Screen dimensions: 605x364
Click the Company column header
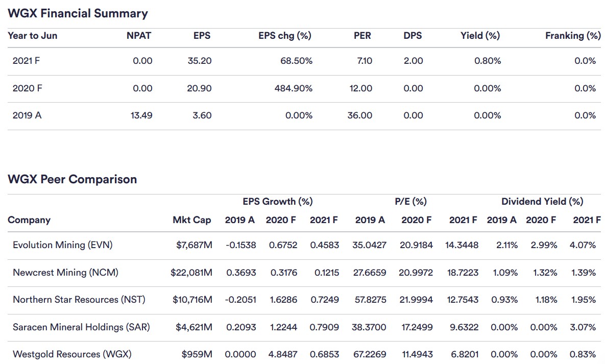[29, 220]
